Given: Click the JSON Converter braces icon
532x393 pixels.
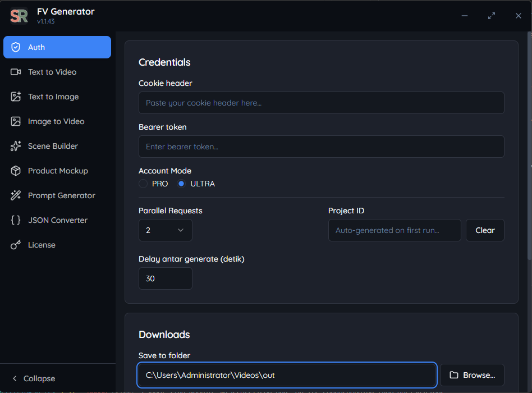Looking at the screenshot, I should coord(16,220).
